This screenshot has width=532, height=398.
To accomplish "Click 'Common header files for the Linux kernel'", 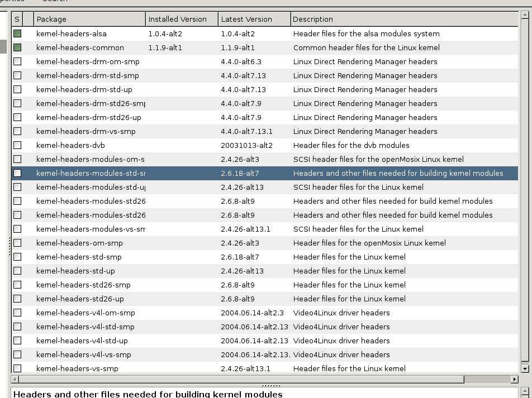I will [367, 47].
